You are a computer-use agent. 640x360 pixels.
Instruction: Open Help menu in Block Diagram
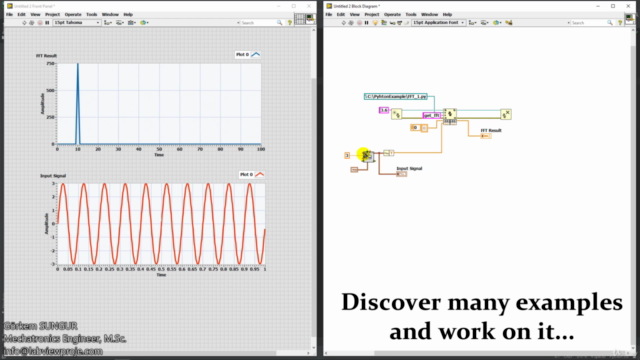448,14
